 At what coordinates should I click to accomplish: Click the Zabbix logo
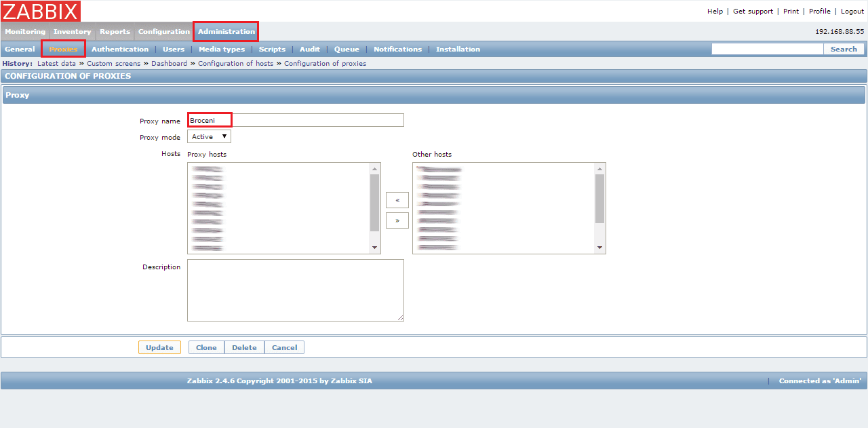[x=41, y=11]
